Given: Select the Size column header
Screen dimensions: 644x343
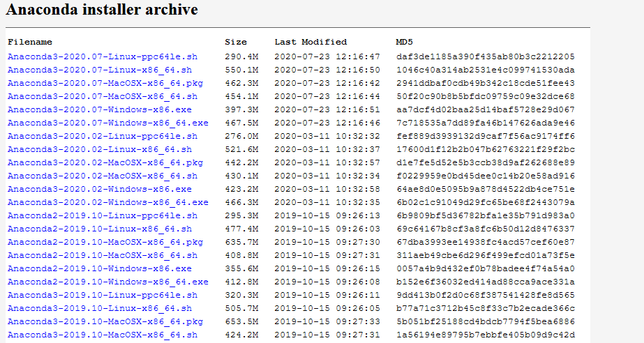Looking at the screenshot, I should click(236, 42).
